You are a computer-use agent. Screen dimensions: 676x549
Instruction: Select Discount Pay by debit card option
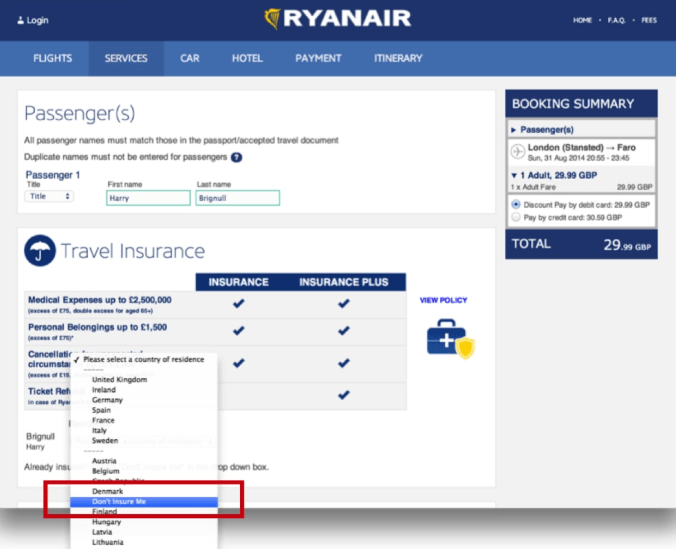pyautogui.click(x=516, y=204)
